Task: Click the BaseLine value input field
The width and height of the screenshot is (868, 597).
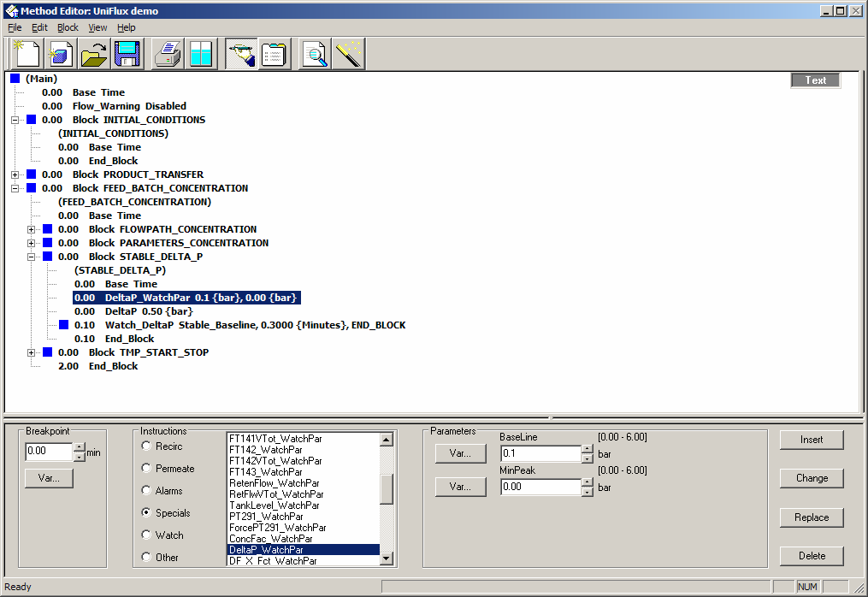Action: point(540,453)
